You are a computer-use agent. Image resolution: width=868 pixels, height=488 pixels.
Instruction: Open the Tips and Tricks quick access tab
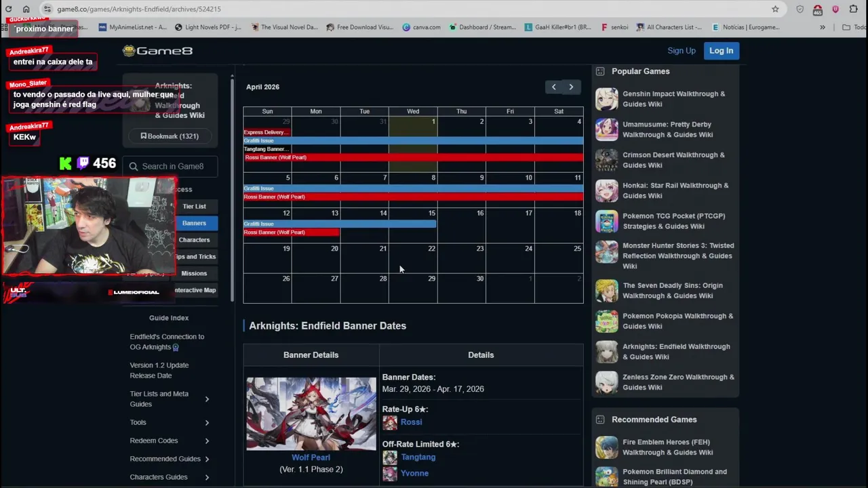tap(195, 256)
